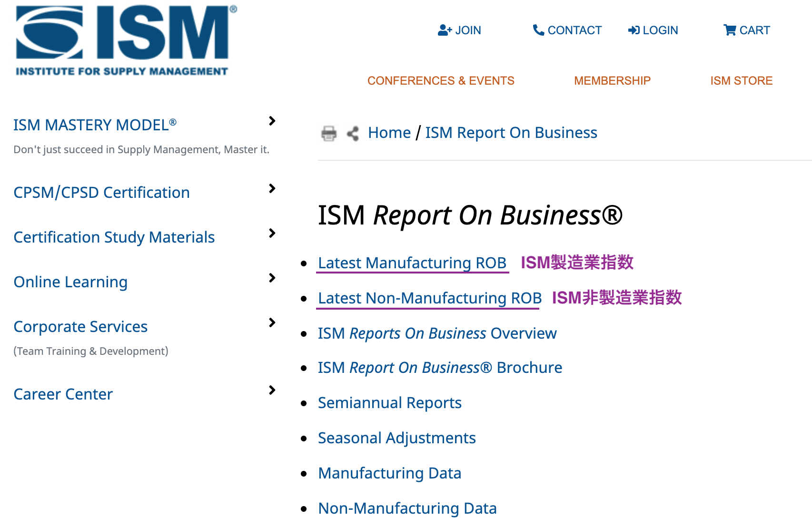Select Certification Study Materials sidebar item
The height and width of the screenshot is (527, 812).
pos(114,237)
